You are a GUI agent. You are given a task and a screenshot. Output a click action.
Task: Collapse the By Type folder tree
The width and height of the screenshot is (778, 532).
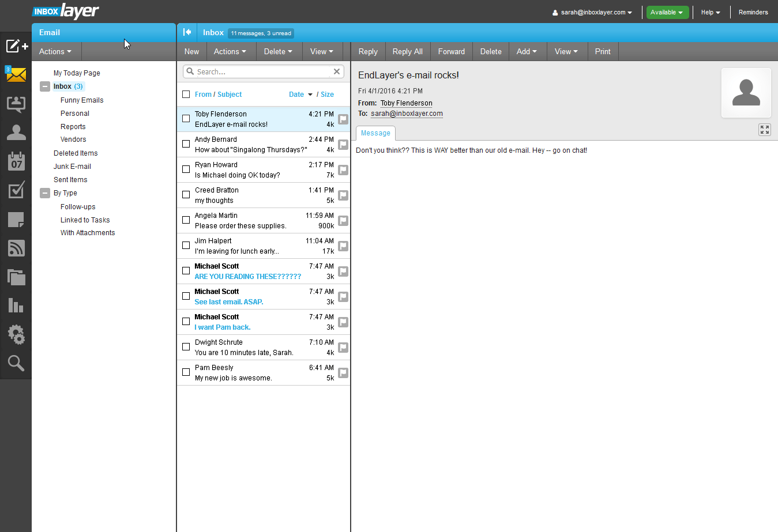(45, 193)
